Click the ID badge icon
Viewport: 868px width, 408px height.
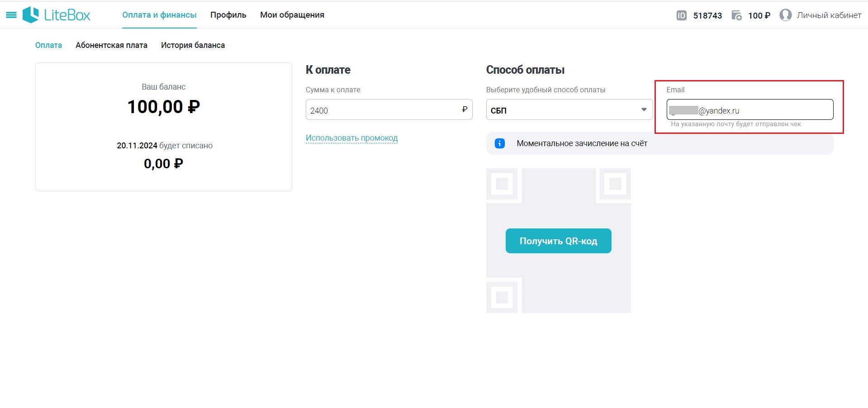pyautogui.click(x=681, y=15)
